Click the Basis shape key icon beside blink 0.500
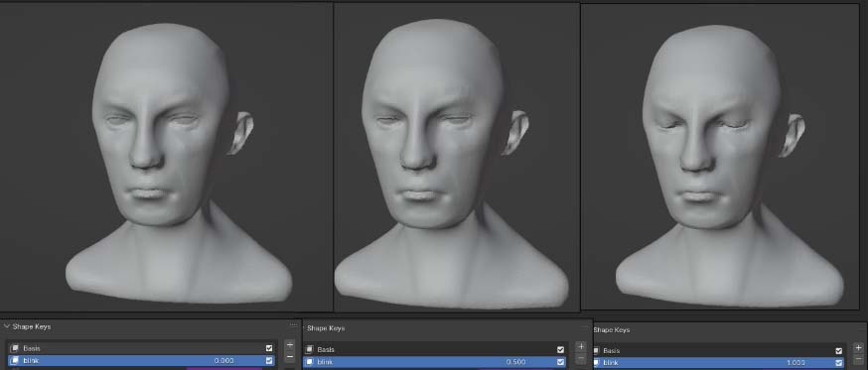The width and height of the screenshot is (868, 370). pos(310,349)
